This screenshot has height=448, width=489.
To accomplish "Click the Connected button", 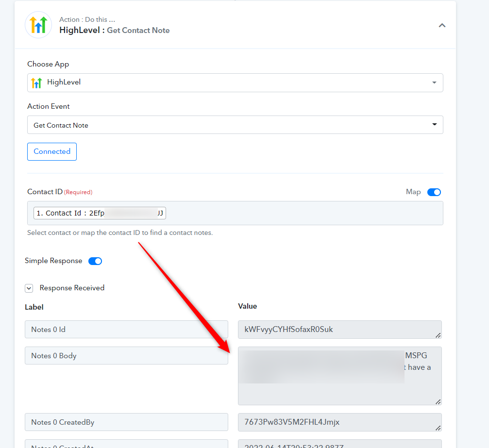I will tap(52, 151).
